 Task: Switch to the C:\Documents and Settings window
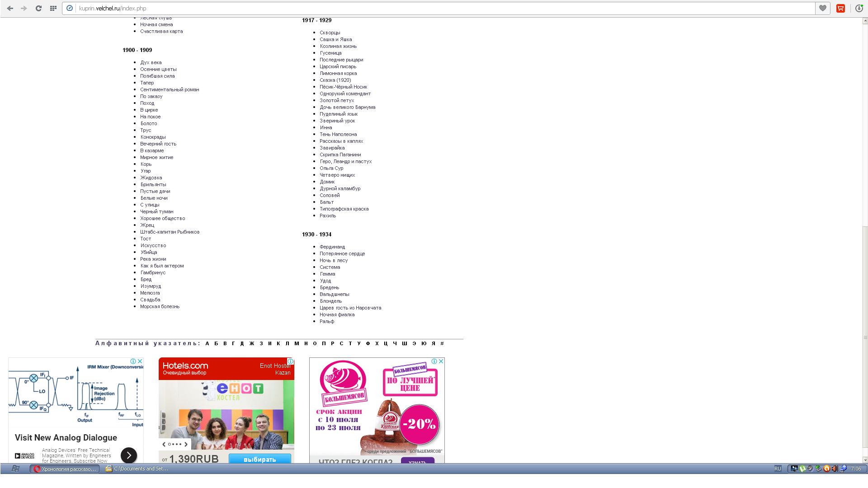(137, 469)
